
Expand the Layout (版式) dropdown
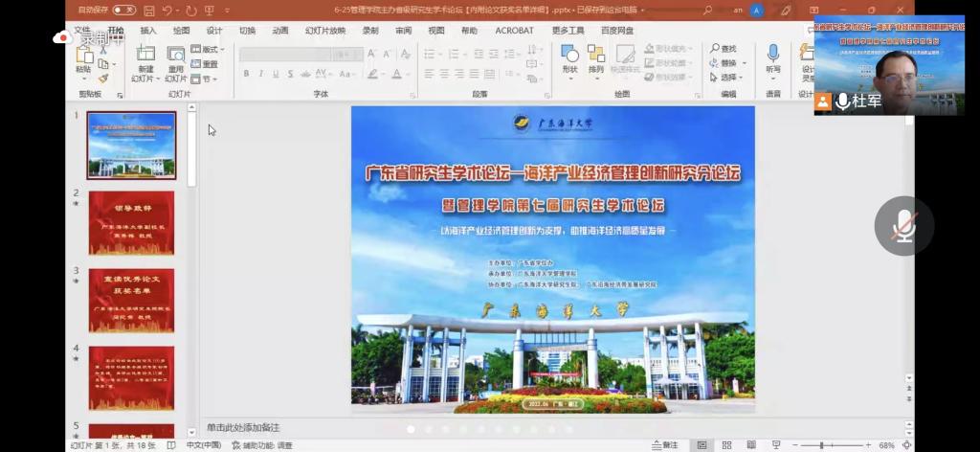click(207, 49)
